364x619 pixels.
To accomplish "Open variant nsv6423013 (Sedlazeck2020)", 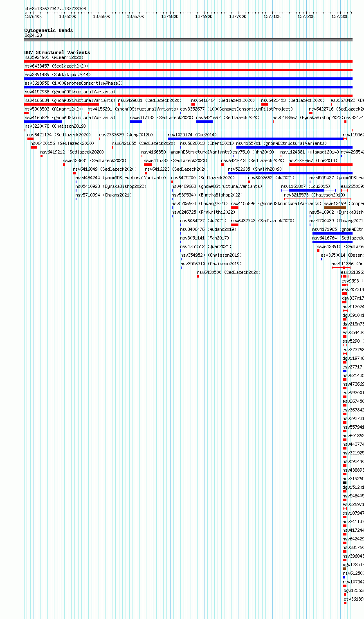I will click(x=253, y=160).
